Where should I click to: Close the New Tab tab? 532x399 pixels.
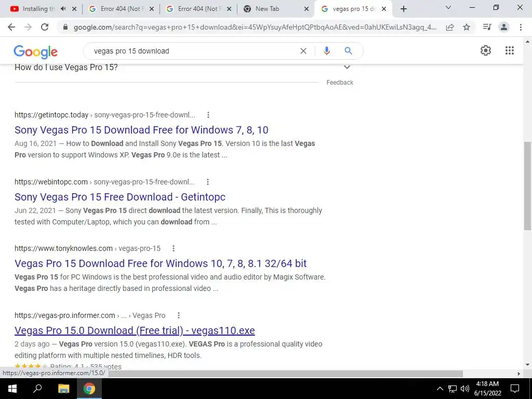click(x=307, y=9)
